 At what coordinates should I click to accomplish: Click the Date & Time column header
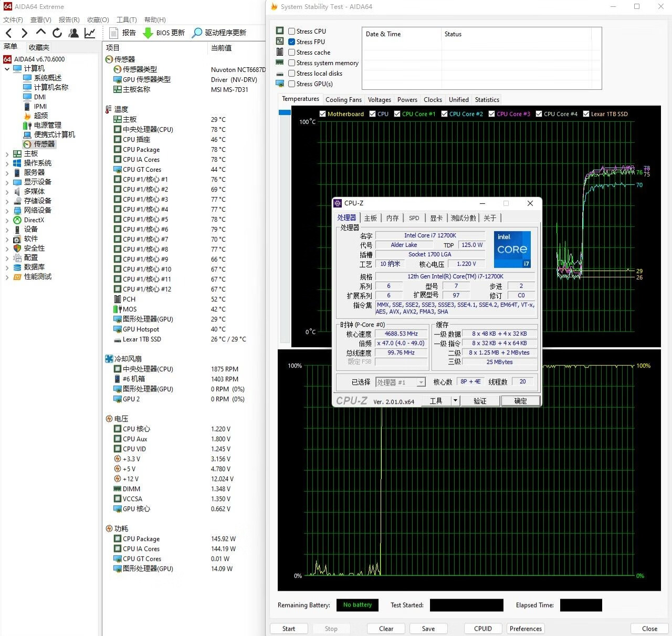point(402,34)
